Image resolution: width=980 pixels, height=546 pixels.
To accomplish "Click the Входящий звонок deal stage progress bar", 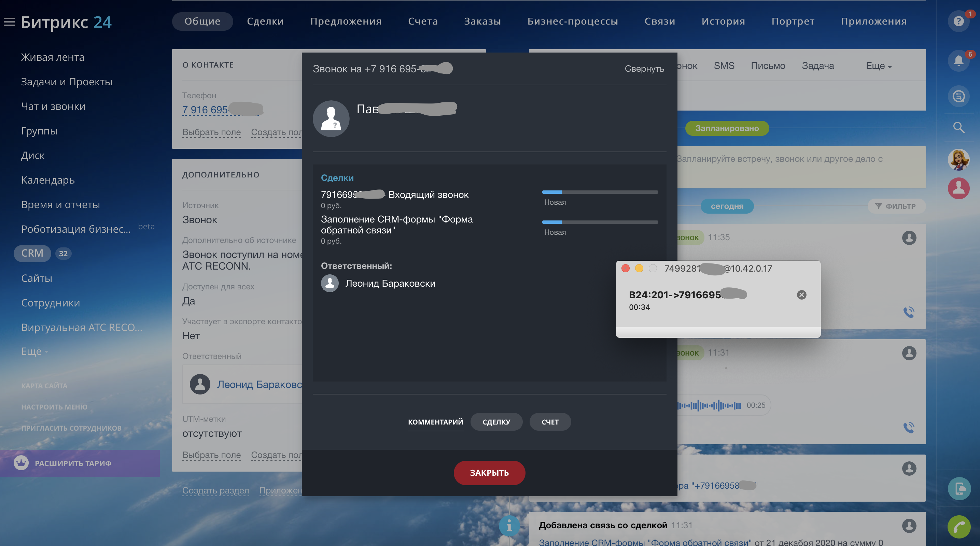I will coord(600,192).
